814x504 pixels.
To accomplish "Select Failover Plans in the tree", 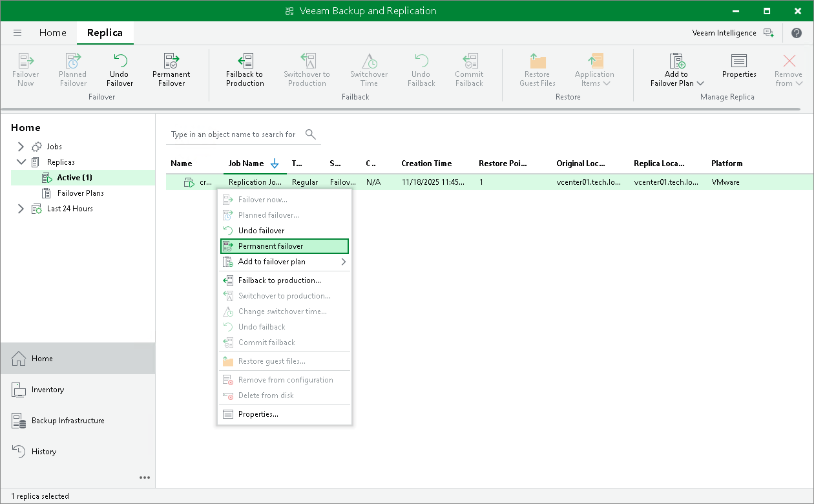I will tap(80, 193).
